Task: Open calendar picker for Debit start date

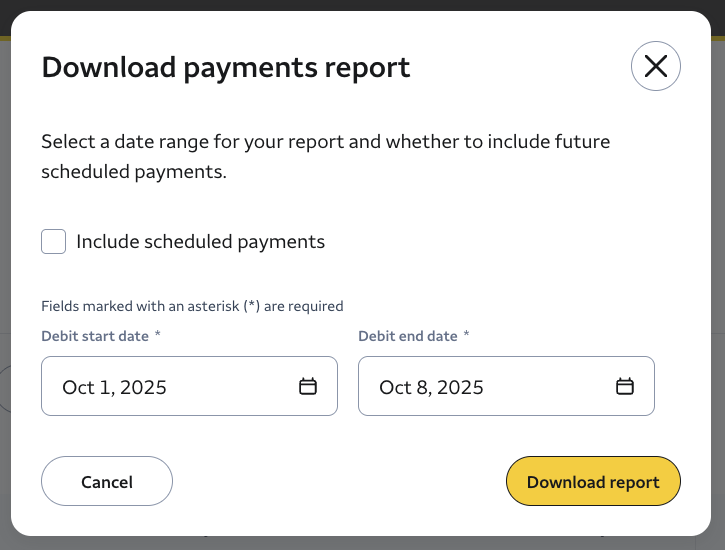Action: tap(308, 387)
